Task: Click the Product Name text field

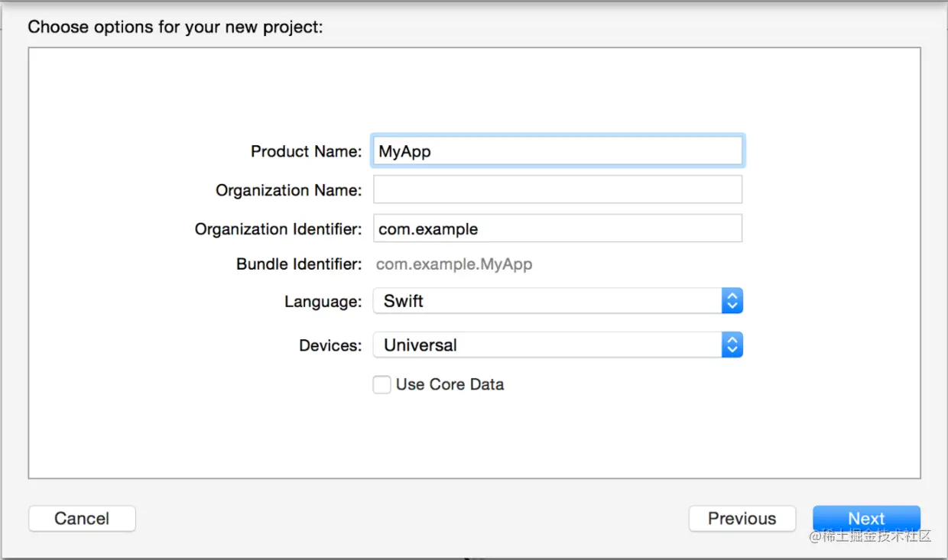Action: 557,151
